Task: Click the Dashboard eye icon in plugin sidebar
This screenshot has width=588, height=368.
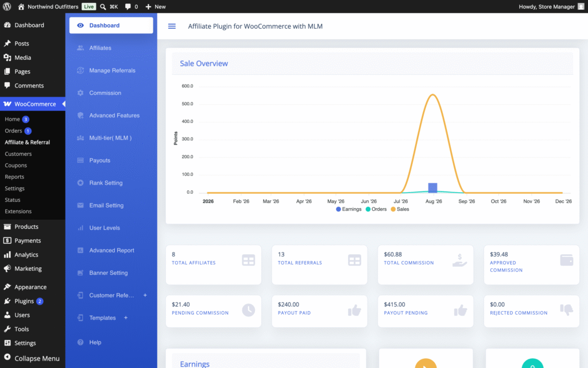Action: (80, 25)
